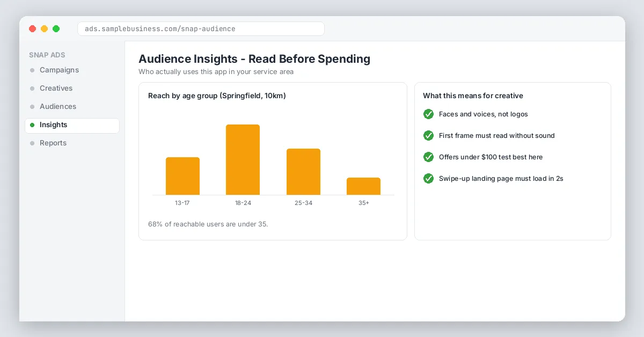Click the 18-24 axis label
Image resolution: width=644 pixels, height=337 pixels.
click(x=243, y=203)
